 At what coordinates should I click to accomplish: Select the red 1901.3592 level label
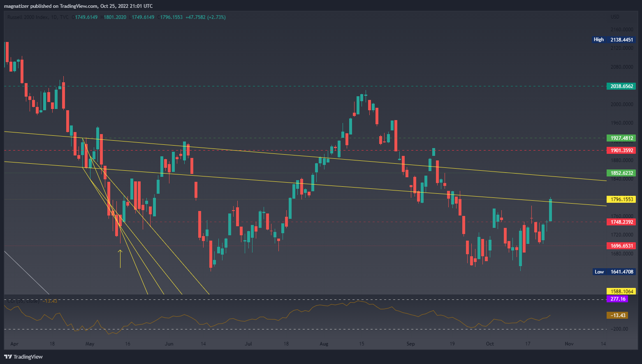click(621, 151)
